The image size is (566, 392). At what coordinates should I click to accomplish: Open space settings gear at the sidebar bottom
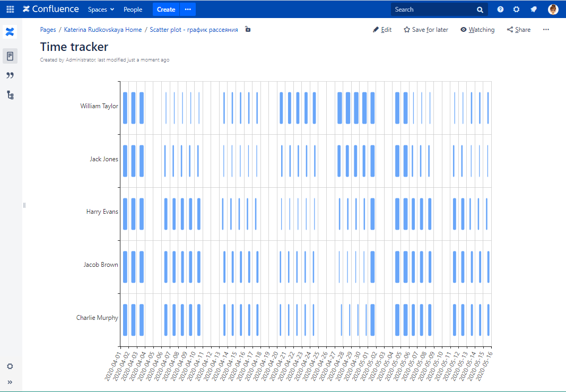coord(10,366)
